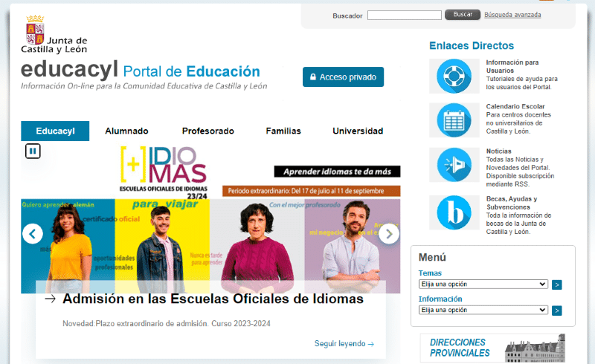Open the Noticias text link
This screenshot has height=364, width=595.
(498, 151)
